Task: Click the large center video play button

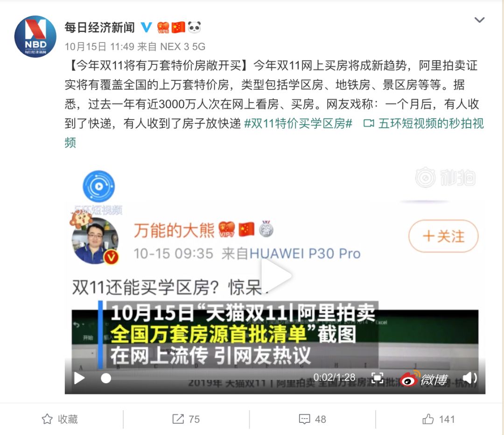Action: coord(276,276)
